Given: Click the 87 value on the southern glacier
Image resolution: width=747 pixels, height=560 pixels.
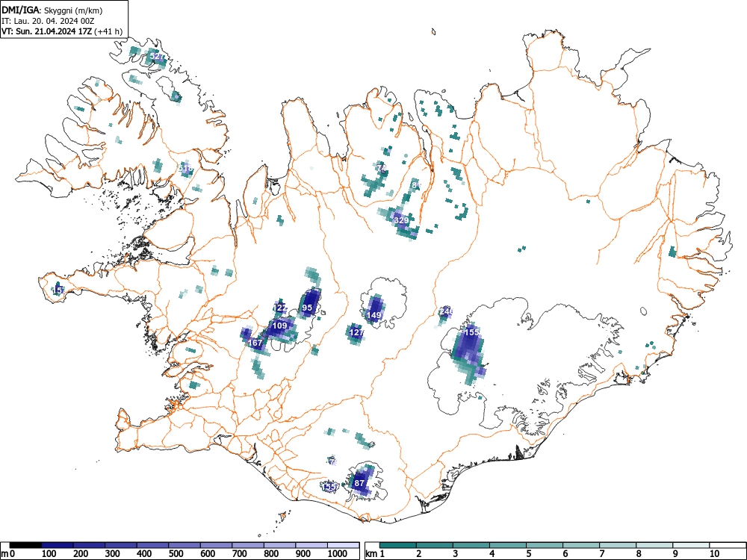Looking at the screenshot, I should click(x=359, y=483).
